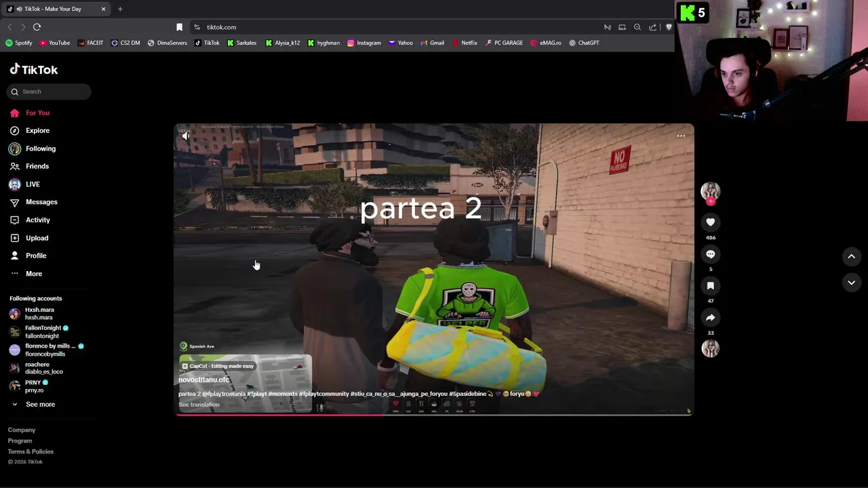Open the PC GARAGE bookmark
Image resolution: width=868 pixels, height=488 pixels.
point(504,43)
